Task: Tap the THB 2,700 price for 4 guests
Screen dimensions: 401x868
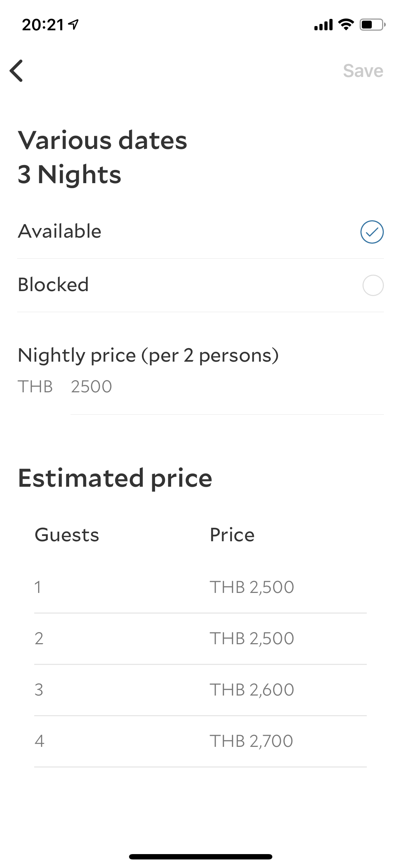Action: (x=251, y=741)
